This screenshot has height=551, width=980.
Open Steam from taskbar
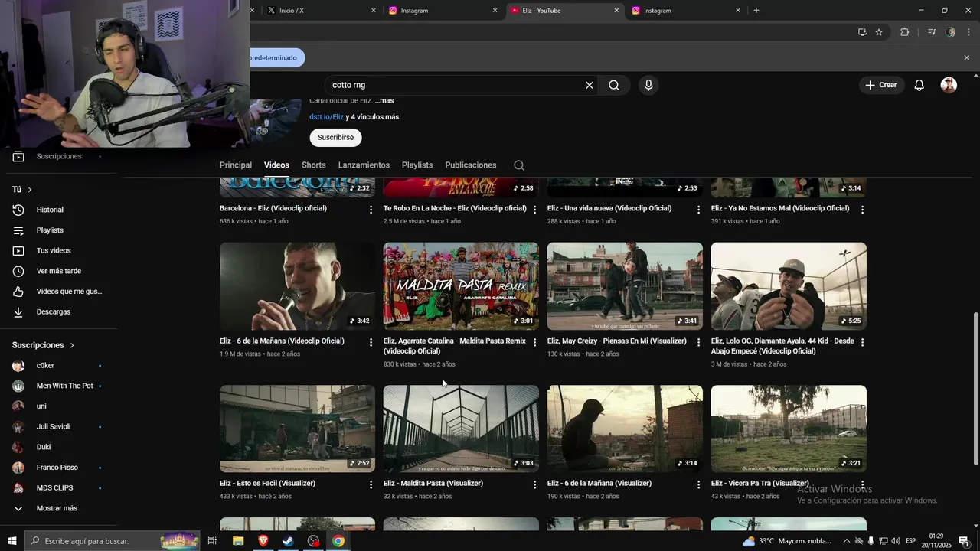pyautogui.click(x=288, y=541)
